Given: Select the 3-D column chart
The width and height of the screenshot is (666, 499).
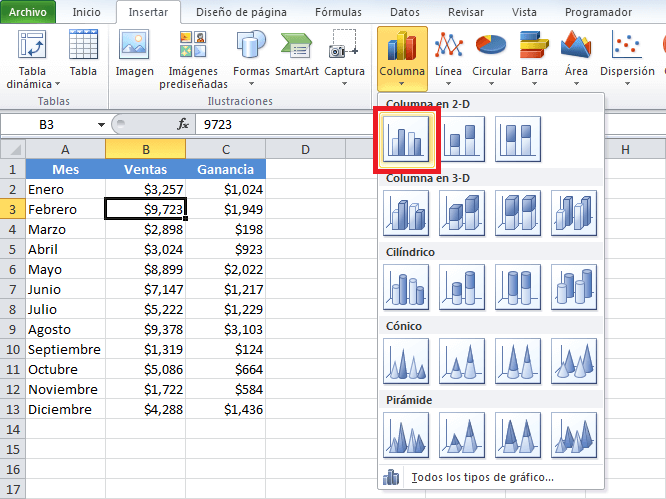Looking at the screenshot, I should pyautogui.click(x=574, y=213).
